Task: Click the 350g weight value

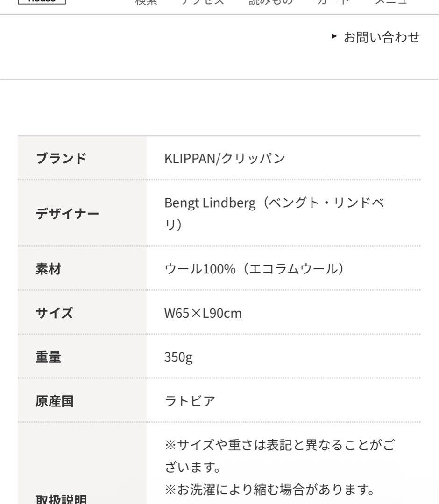Action: pyautogui.click(x=179, y=357)
